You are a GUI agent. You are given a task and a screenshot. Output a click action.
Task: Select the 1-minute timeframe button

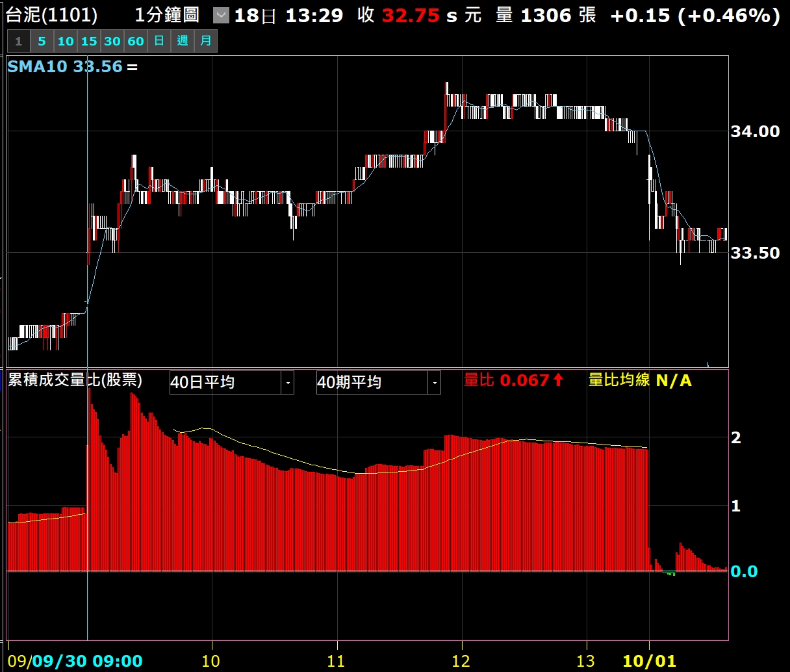tap(18, 42)
